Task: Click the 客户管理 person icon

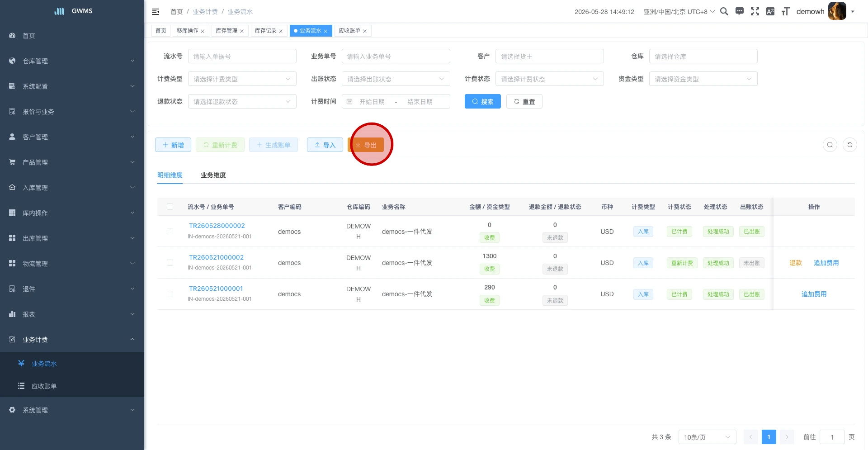Action: tap(12, 137)
